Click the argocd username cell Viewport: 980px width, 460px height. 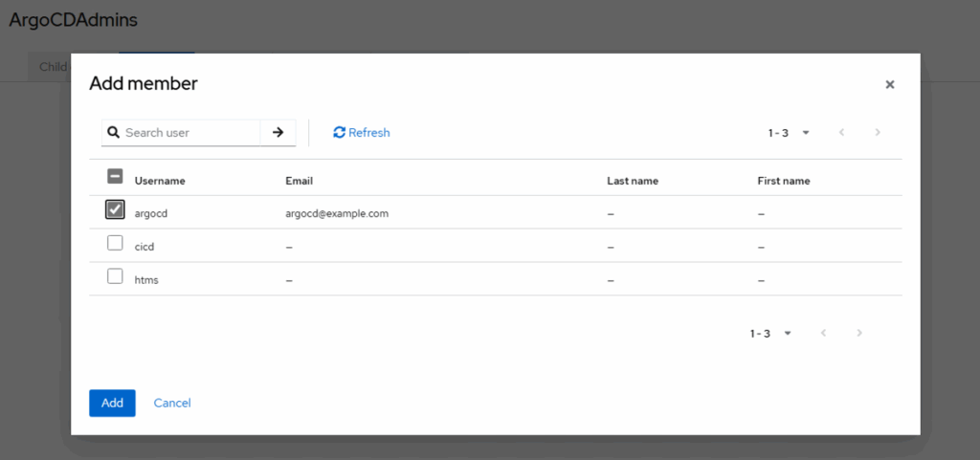(151, 213)
